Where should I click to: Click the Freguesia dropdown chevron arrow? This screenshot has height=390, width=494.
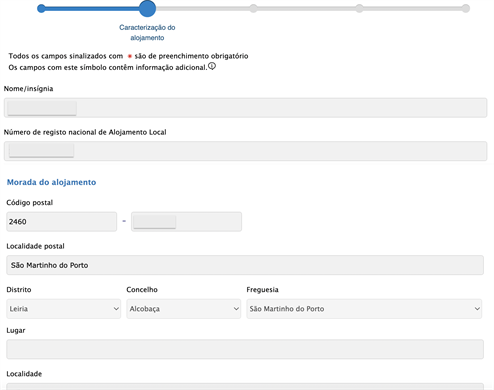point(477,309)
